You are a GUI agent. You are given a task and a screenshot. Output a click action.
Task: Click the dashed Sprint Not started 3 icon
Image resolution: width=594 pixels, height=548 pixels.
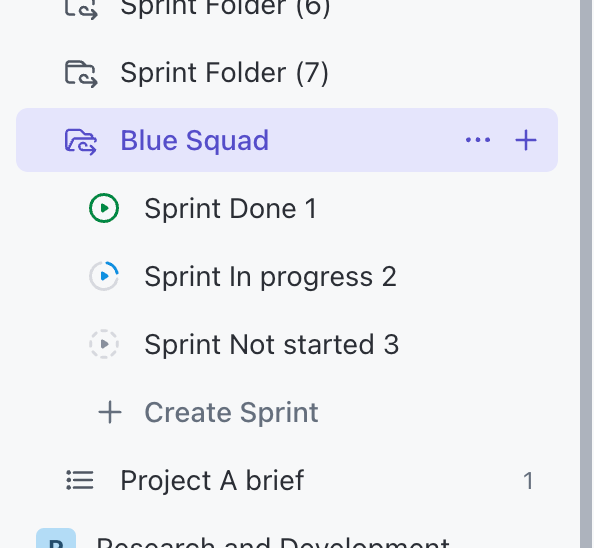pyautogui.click(x=104, y=344)
